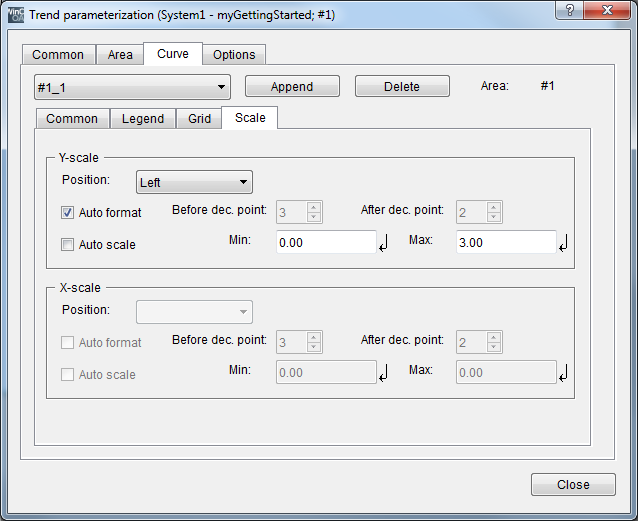This screenshot has height=521, width=638.
Task: Close the dialog with the red X
Action: (610, 12)
